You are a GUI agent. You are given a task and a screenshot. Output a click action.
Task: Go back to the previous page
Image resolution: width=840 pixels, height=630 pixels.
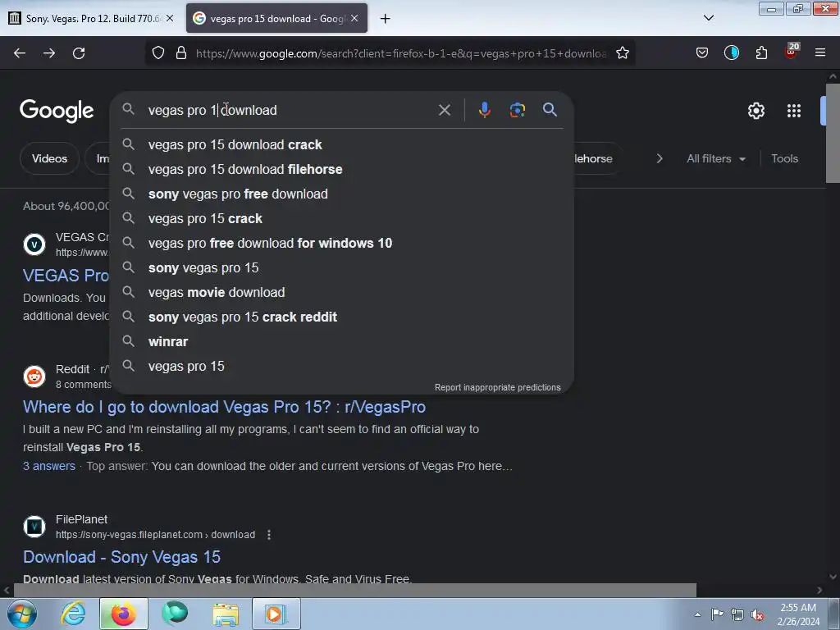point(20,53)
